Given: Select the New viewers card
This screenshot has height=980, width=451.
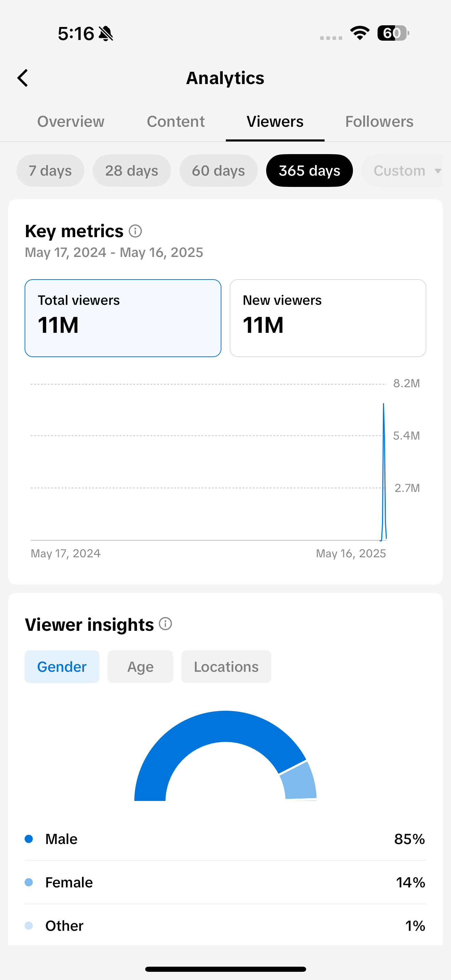Looking at the screenshot, I should tap(328, 318).
